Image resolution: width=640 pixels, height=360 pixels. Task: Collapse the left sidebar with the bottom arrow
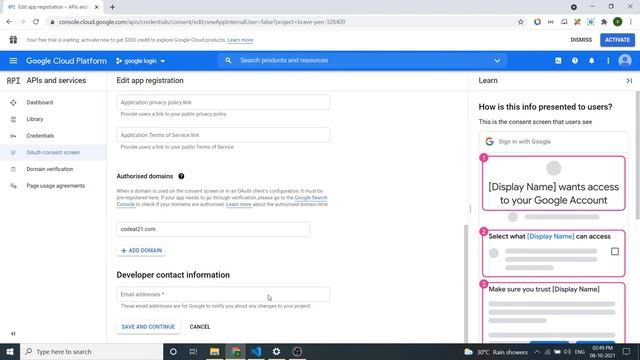point(13,333)
